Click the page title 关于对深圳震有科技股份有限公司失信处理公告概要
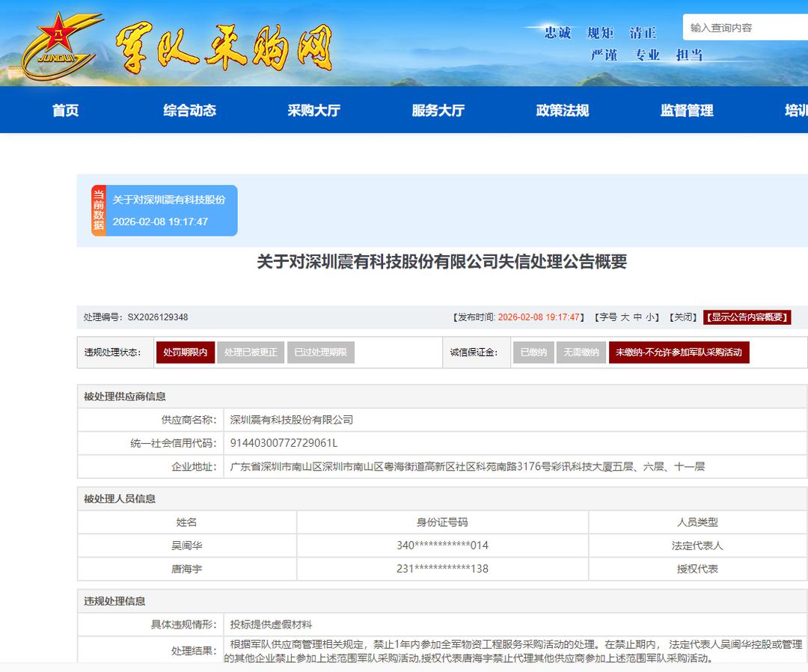The height and width of the screenshot is (672, 808). 442,262
